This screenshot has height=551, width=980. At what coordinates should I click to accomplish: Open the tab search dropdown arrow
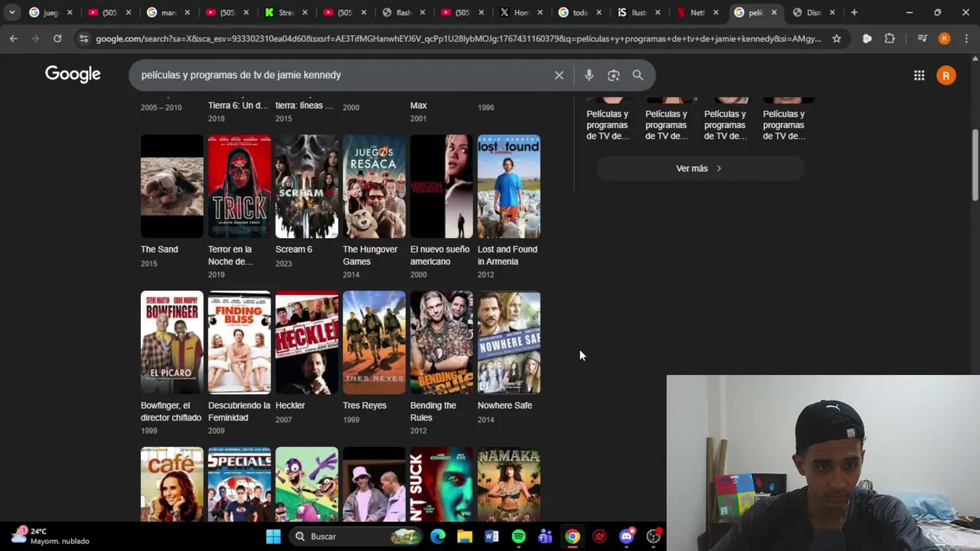tap(11, 12)
